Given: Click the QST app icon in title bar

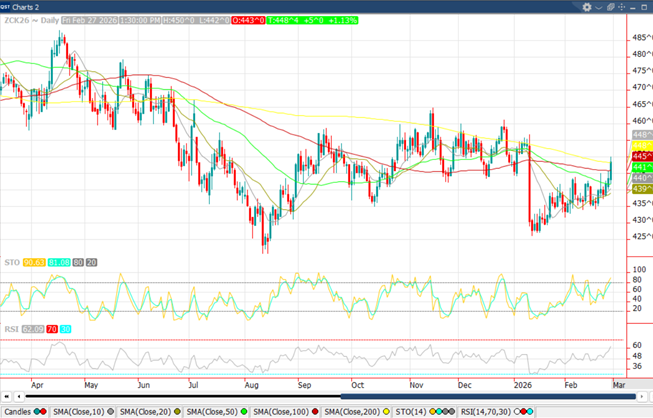Looking at the screenshot, I should (x=6, y=5).
